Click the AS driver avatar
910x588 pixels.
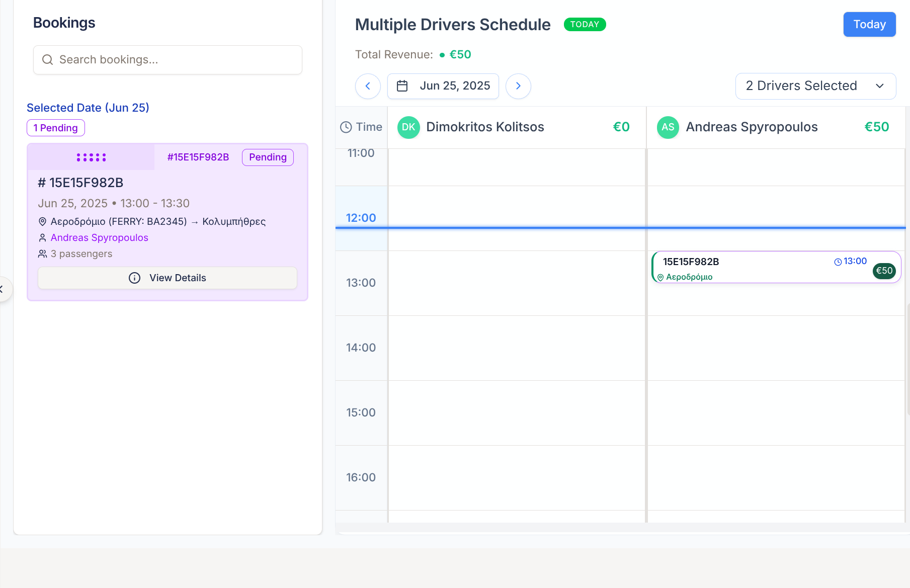(x=668, y=127)
